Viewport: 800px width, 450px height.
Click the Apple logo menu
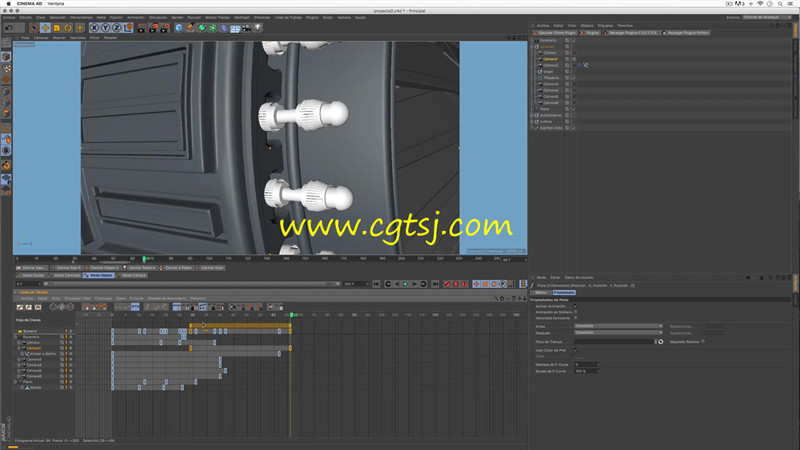coord(8,4)
